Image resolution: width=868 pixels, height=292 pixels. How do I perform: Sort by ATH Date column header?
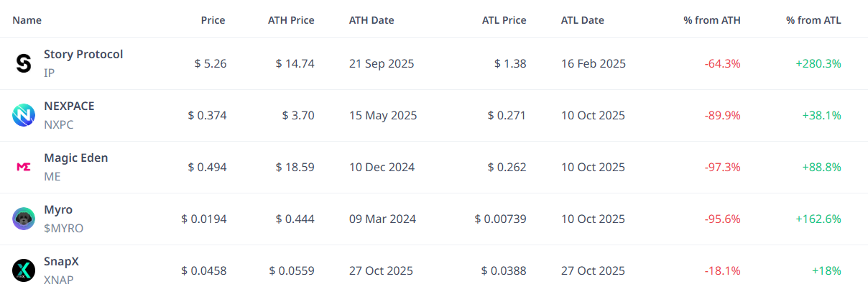[371, 20]
